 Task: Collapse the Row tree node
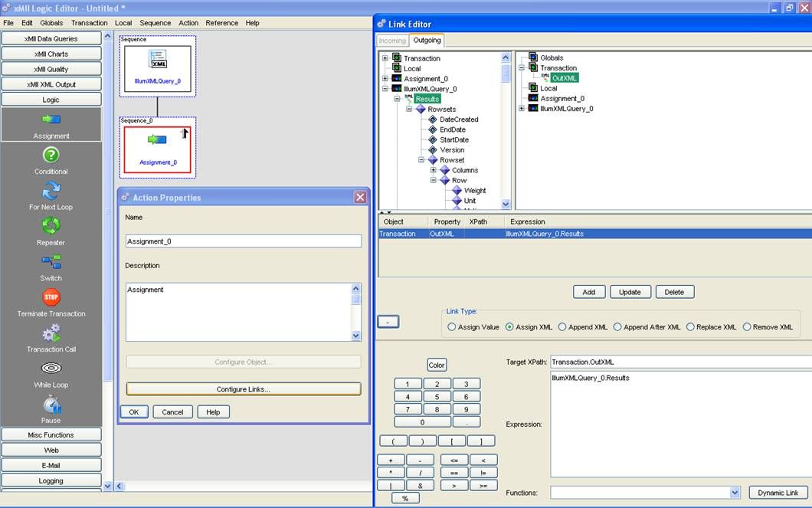point(433,180)
